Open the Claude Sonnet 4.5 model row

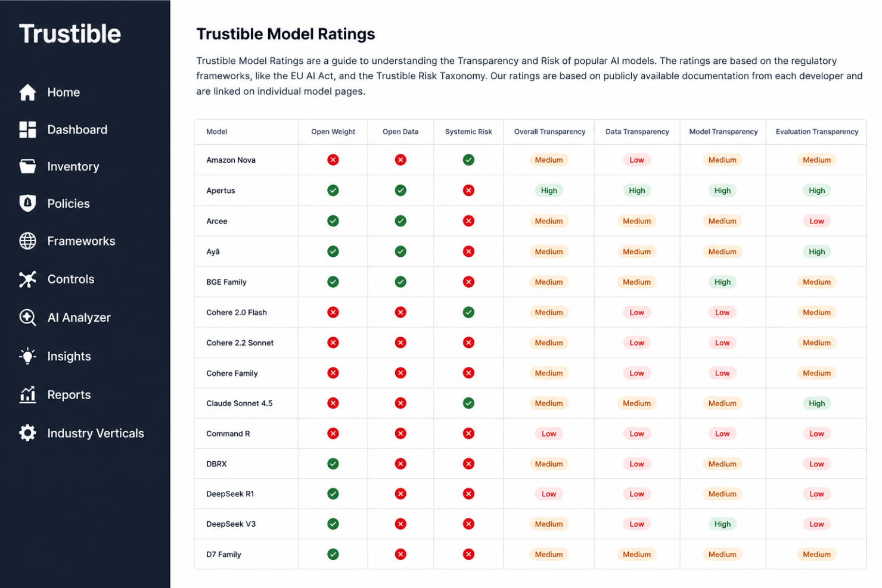pos(530,403)
